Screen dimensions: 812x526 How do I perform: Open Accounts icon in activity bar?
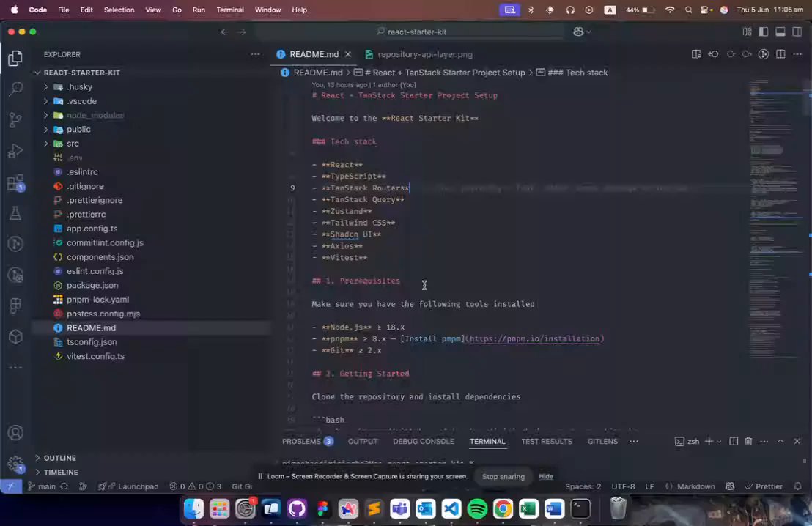click(x=15, y=432)
